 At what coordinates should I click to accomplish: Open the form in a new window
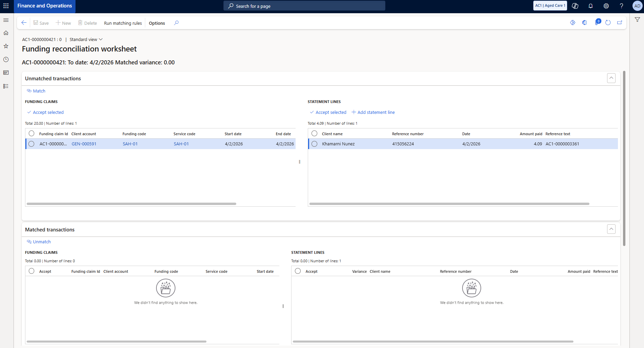point(620,23)
